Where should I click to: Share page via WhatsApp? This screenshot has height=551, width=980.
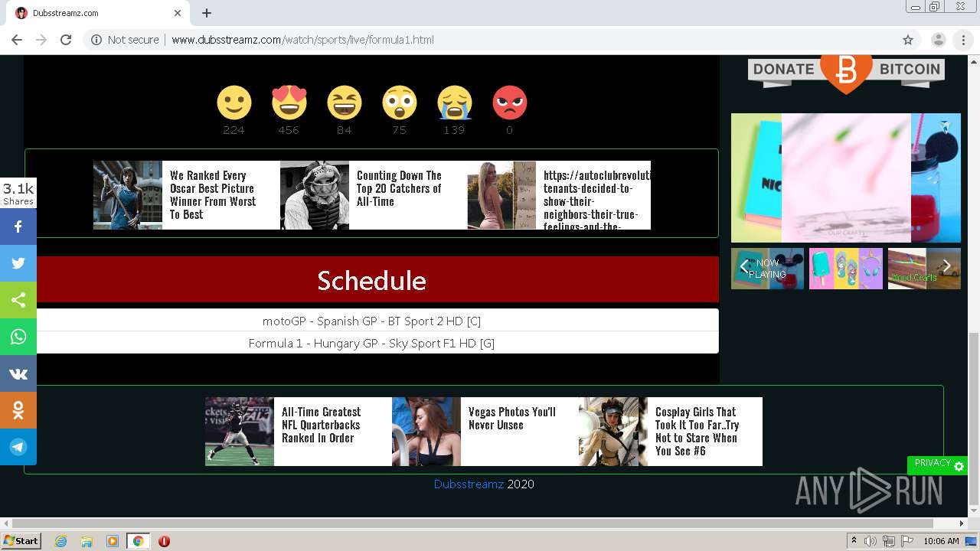[18, 337]
